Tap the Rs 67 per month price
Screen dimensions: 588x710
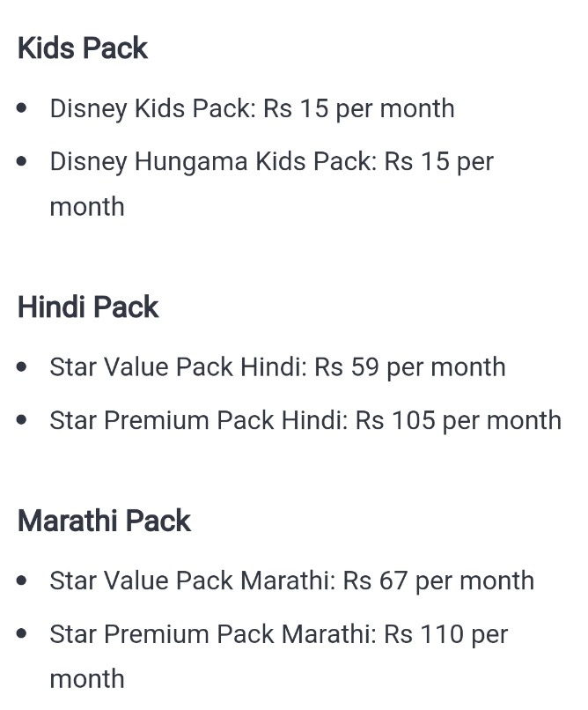438,581
